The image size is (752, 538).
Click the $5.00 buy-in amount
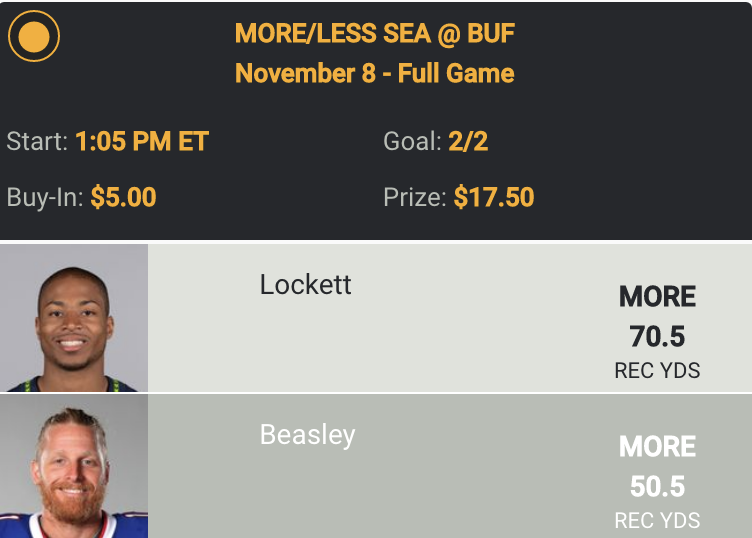coord(123,197)
